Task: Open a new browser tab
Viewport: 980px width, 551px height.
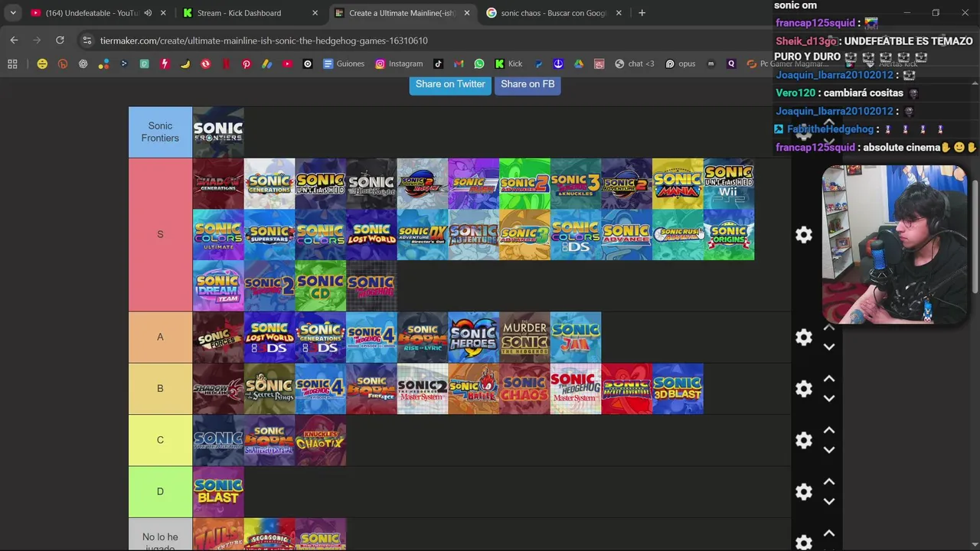Action: 642,13
